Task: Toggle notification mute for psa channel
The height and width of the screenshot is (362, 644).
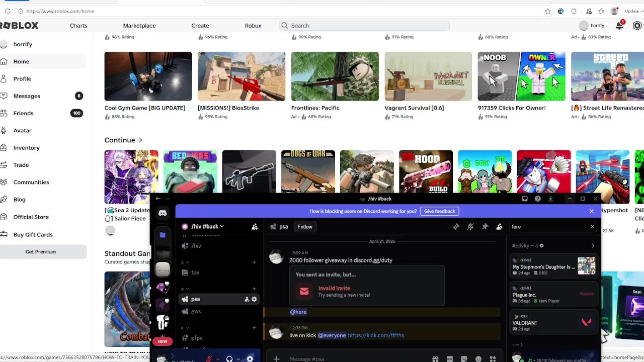Action: coord(470,227)
